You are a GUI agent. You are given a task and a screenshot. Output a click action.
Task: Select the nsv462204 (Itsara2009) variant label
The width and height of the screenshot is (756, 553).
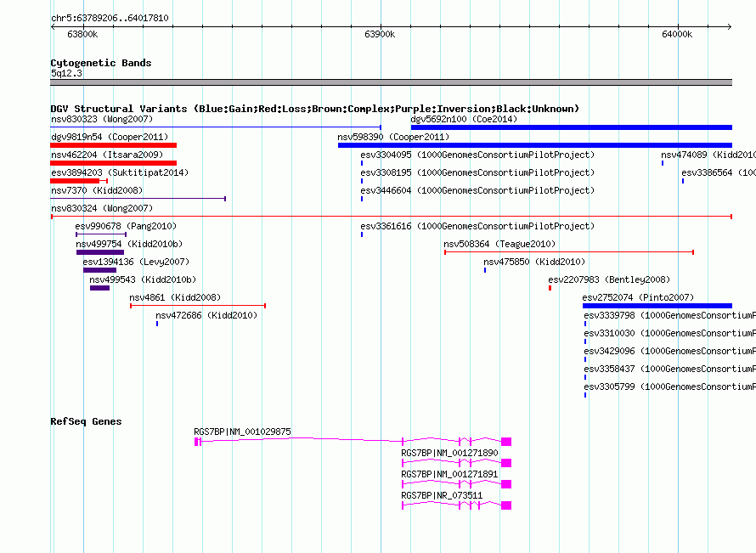[107, 155]
